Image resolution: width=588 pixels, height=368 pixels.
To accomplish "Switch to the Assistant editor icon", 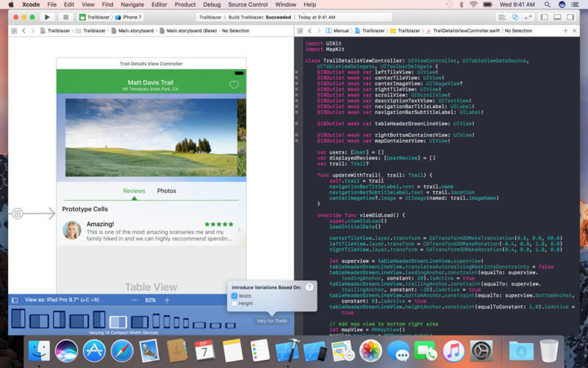I will (517, 16).
